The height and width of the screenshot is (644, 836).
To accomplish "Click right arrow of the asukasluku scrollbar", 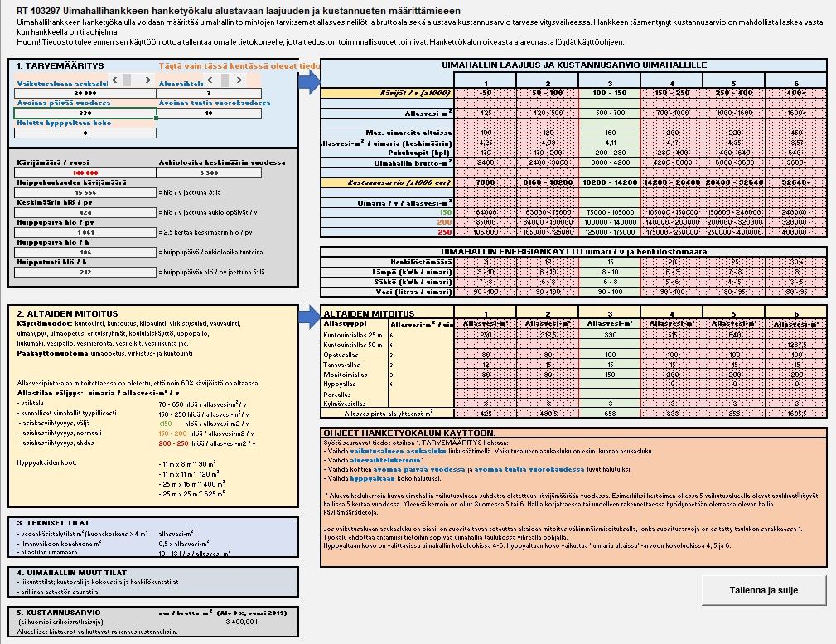I will [x=148, y=80].
